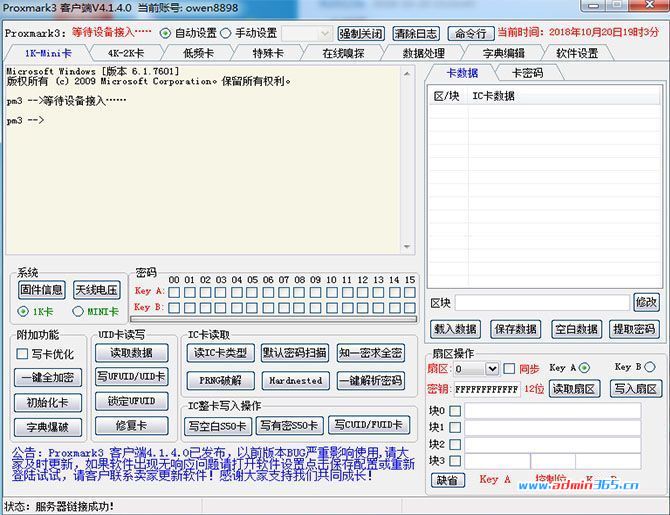Click the 写有密S50卡 button

click(289, 426)
